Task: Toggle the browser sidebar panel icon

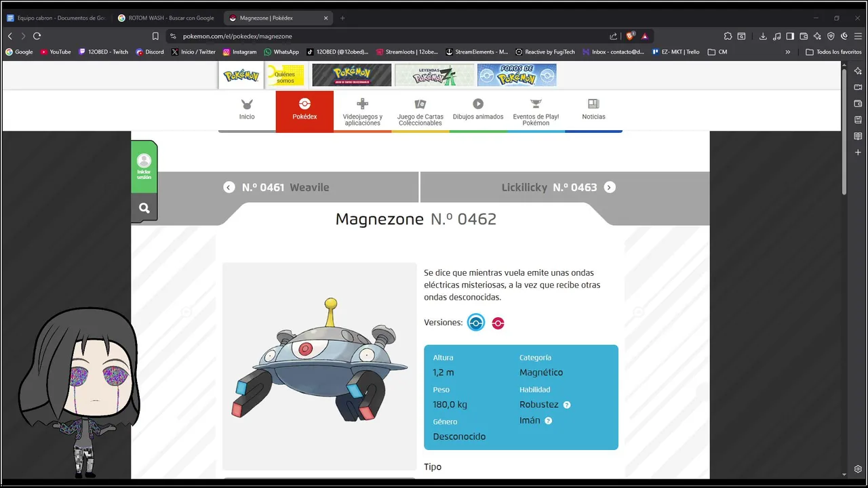Action: (790, 36)
